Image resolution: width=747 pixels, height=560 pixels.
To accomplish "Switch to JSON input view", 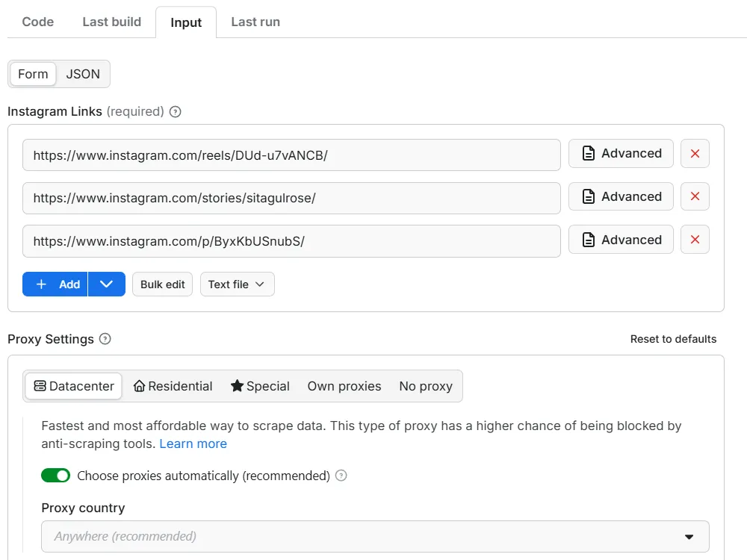I will pyautogui.click(x=83, y=74).
